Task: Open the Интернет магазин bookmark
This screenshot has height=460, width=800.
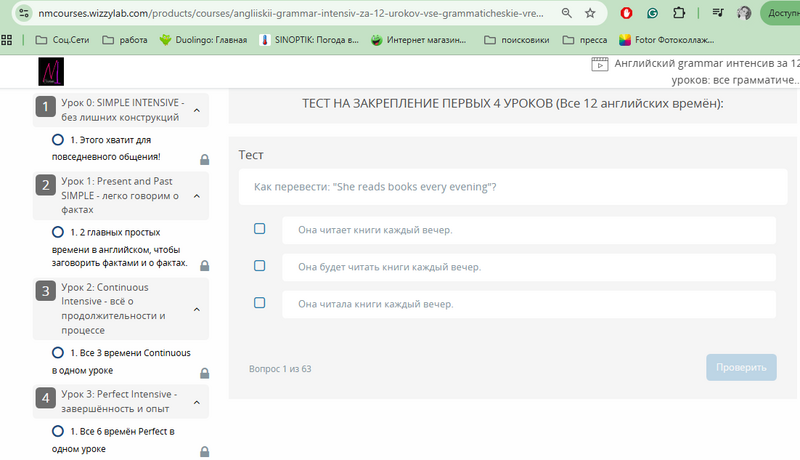Action: tap(418, 40)
